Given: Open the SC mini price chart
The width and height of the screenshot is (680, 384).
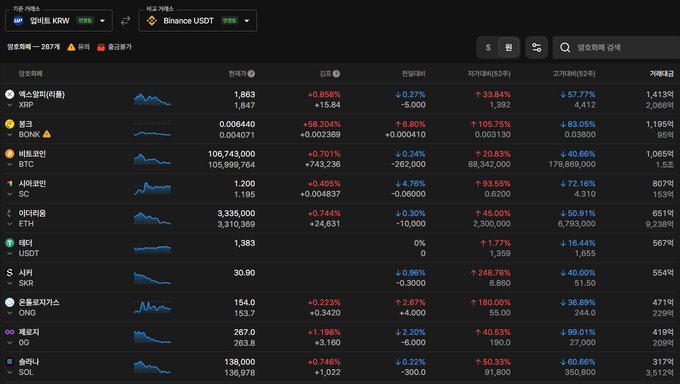Looking at the screenshot, I should tap(152, 189).
